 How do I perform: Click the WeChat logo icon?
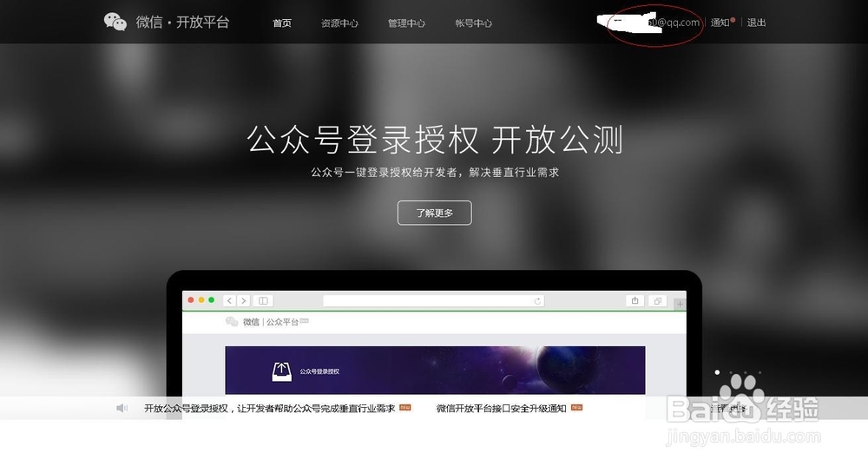pos(115,23)
